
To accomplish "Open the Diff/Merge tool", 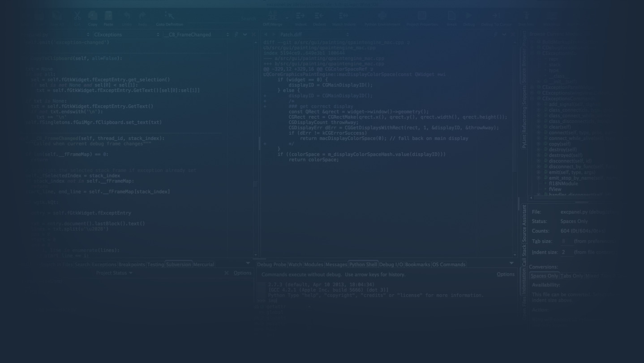I will click(272, 17).
